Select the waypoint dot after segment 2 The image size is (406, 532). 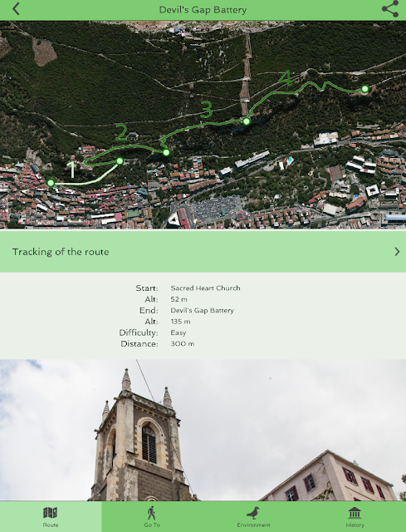pyautogui.click(x=166, y=152)
